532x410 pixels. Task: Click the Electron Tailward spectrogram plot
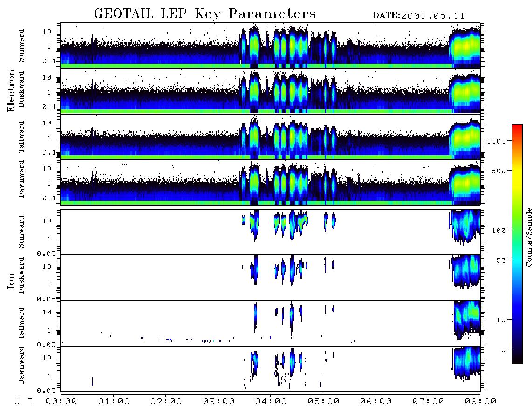pos(270,137)
